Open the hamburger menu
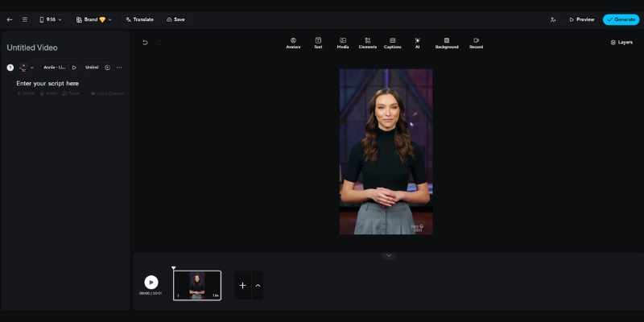This screenshot has height=322, width=644. click(x=25, y=19)
